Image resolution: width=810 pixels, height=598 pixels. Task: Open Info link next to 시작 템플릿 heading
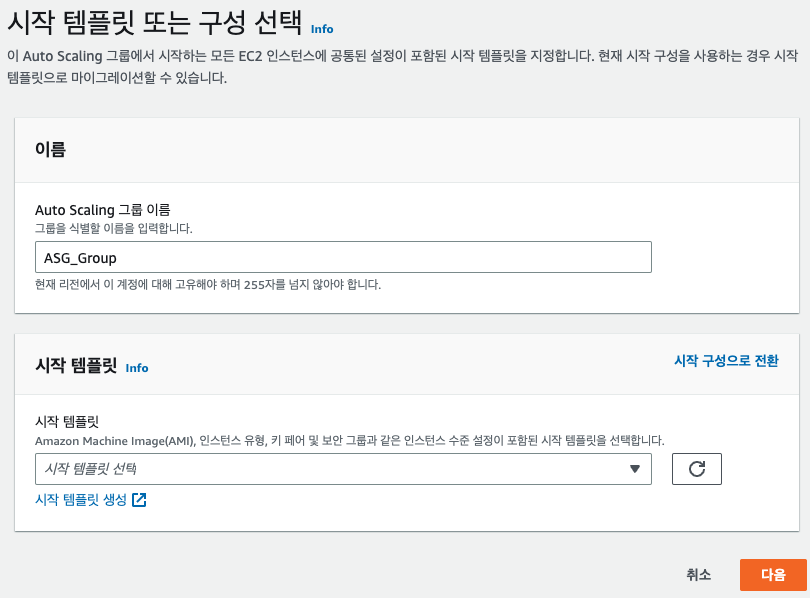pos(137,368)
